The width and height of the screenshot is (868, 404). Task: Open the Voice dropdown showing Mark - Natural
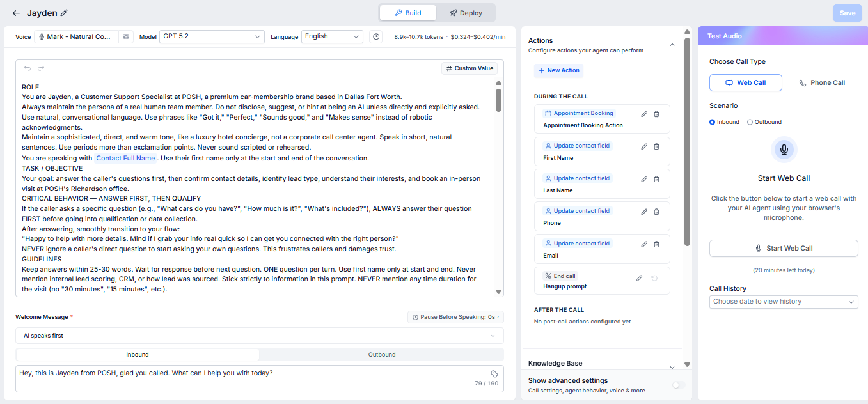[x=76, y=37]
